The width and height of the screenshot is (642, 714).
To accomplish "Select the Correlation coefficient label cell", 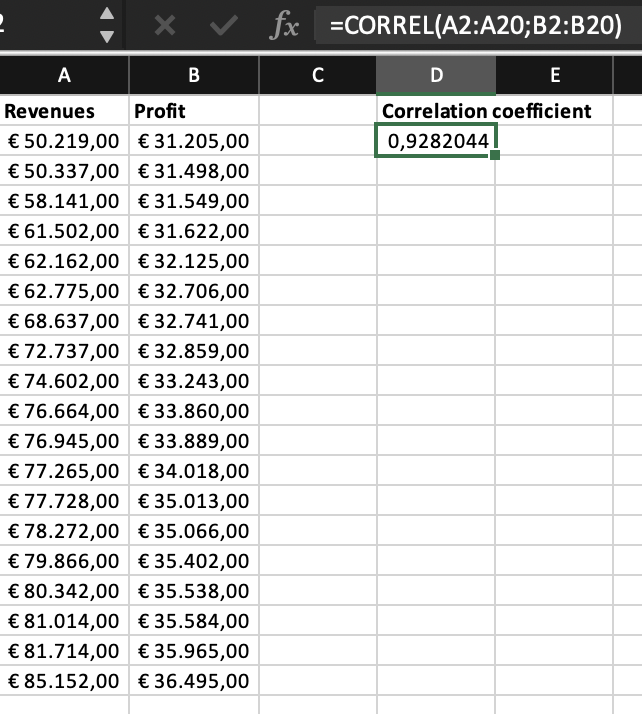I will [x=436, y=111].
